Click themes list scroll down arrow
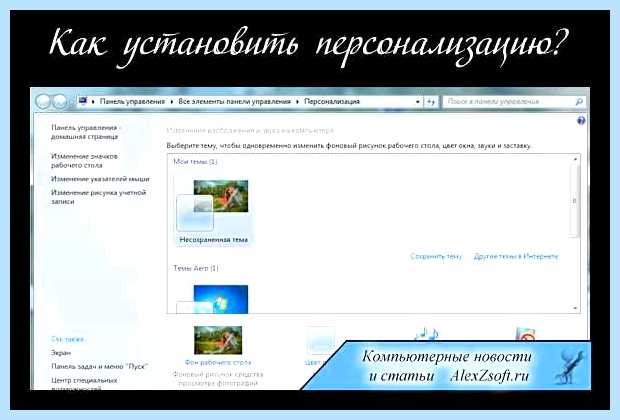620x420 pixels. 575,308
